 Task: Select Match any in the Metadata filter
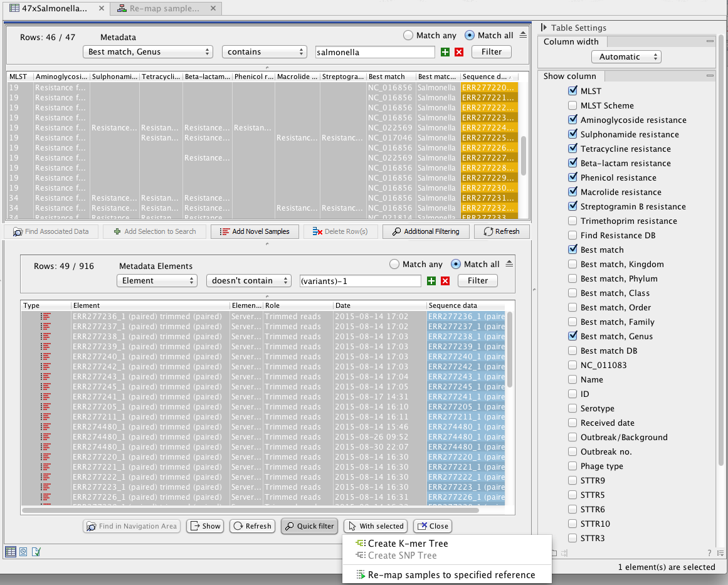pyautogui.click(x=408, y=36)
